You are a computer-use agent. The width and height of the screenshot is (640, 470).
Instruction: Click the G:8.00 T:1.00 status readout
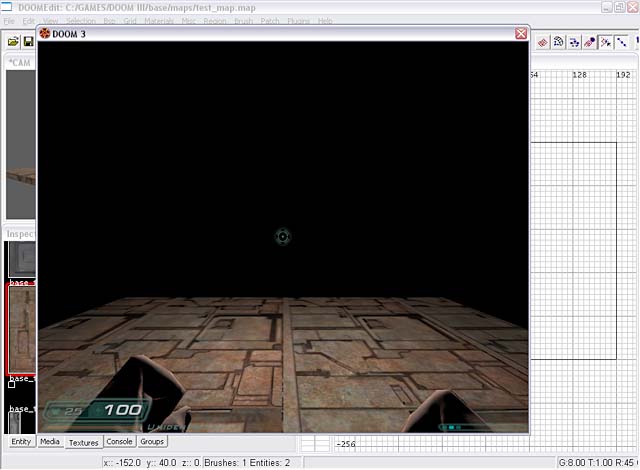point(597,463)
